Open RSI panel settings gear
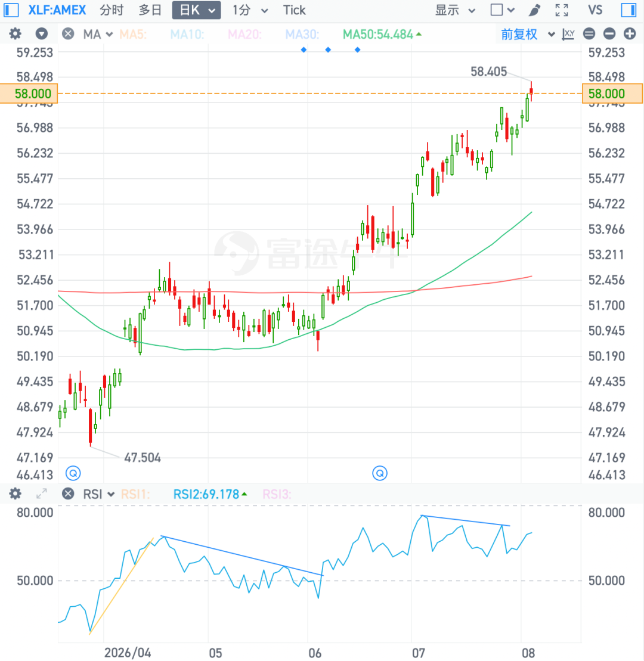644x661 pixels. [15, 494]
